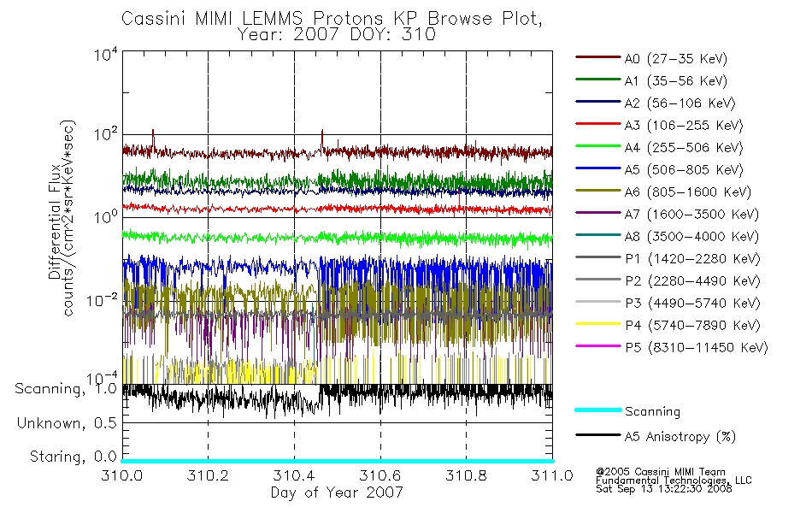Click the A2 (56-106 KeV) legend label
812x513 pixels.
(680, 103)
